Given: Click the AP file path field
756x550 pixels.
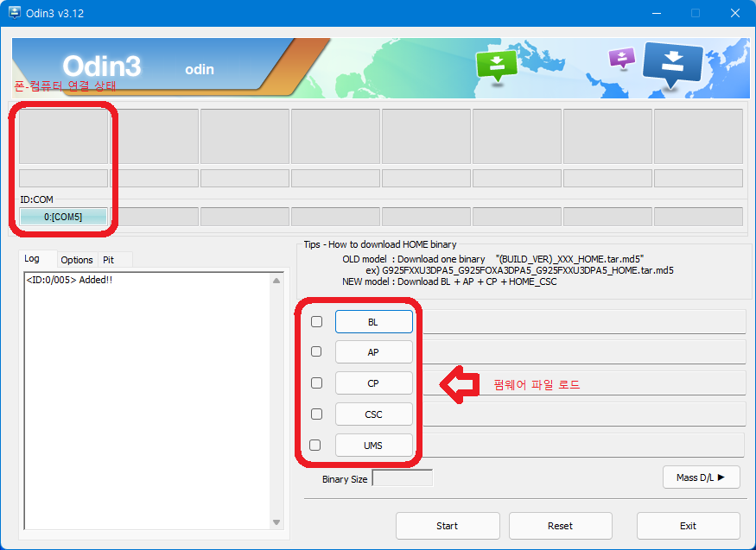Looking at the screenshot, I should 584,352.
